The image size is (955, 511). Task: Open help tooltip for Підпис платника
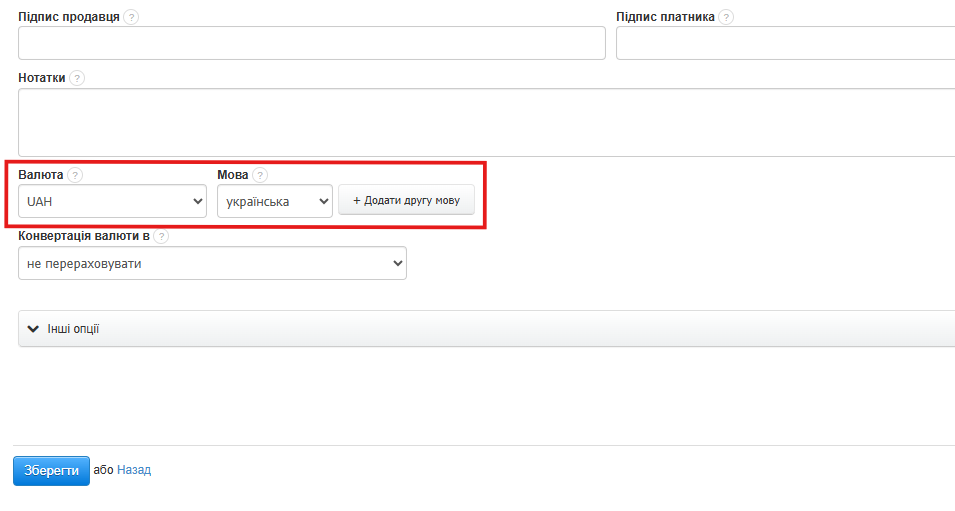coord(726,17)
